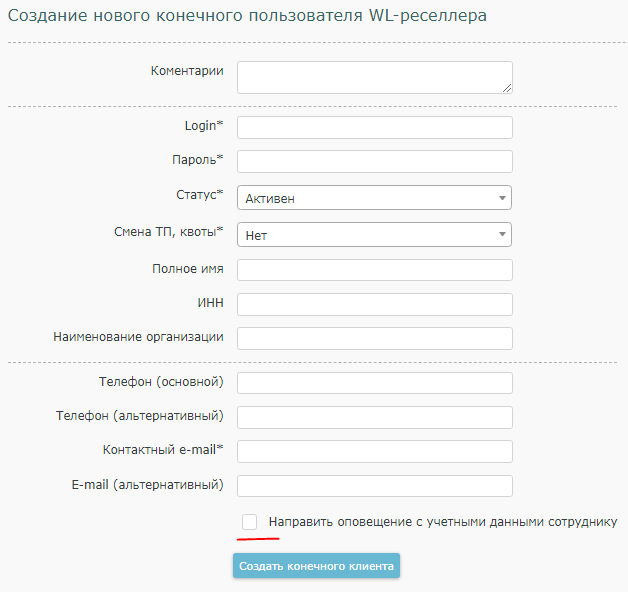Viewport: 628px width, 592px height.
Task: Click the Пароль* field label
Action: 198,159
